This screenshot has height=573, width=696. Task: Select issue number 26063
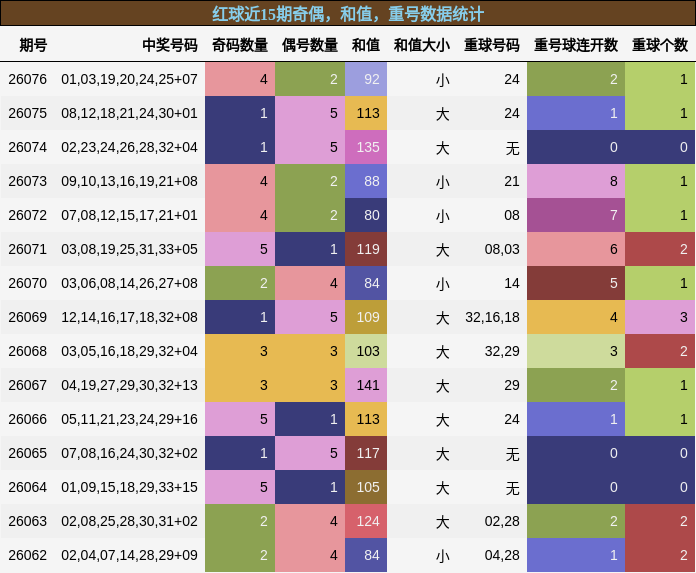(x=28, y=521)
